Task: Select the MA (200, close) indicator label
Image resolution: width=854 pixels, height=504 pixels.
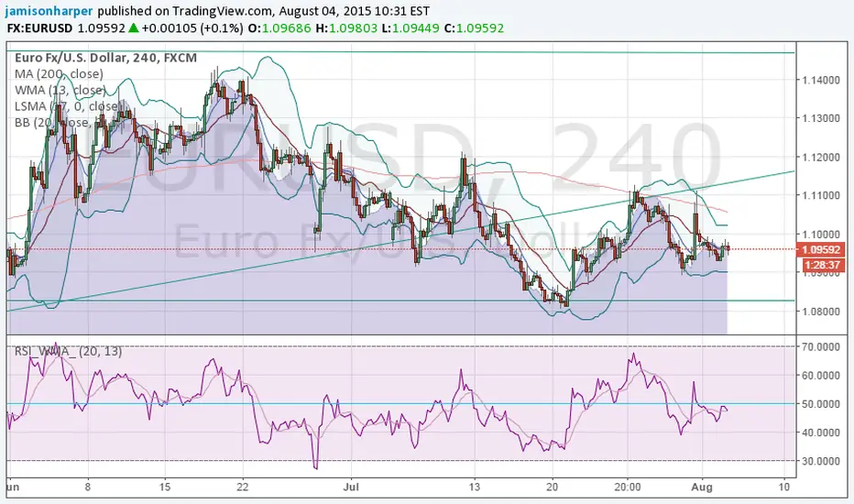Action: click(x=59, y=74)
